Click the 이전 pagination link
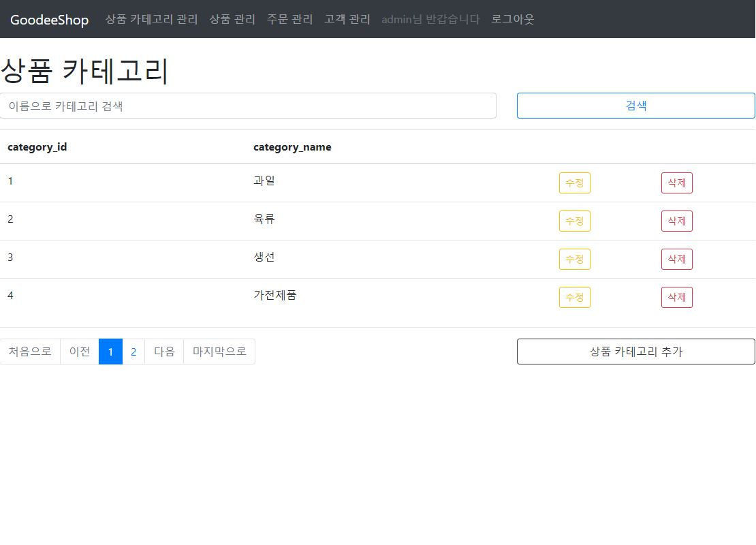Image resolution: width=756 pixels, height=545 pixels. [80, 352]
